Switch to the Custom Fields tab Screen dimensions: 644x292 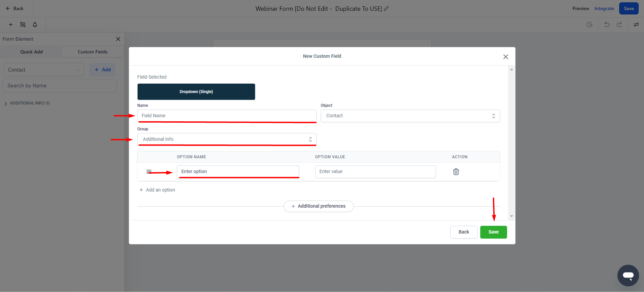93,52
